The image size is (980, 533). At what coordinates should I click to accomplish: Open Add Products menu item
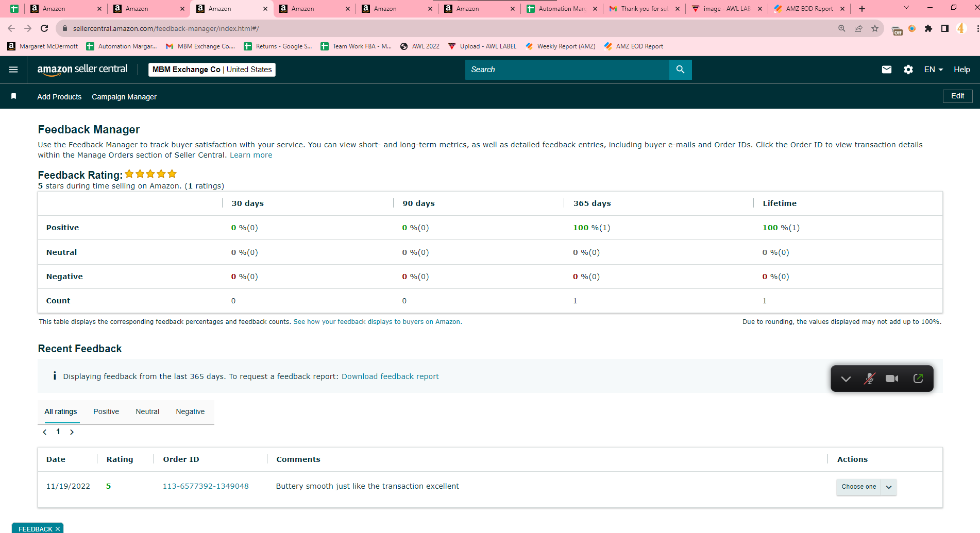coord(59,97)
